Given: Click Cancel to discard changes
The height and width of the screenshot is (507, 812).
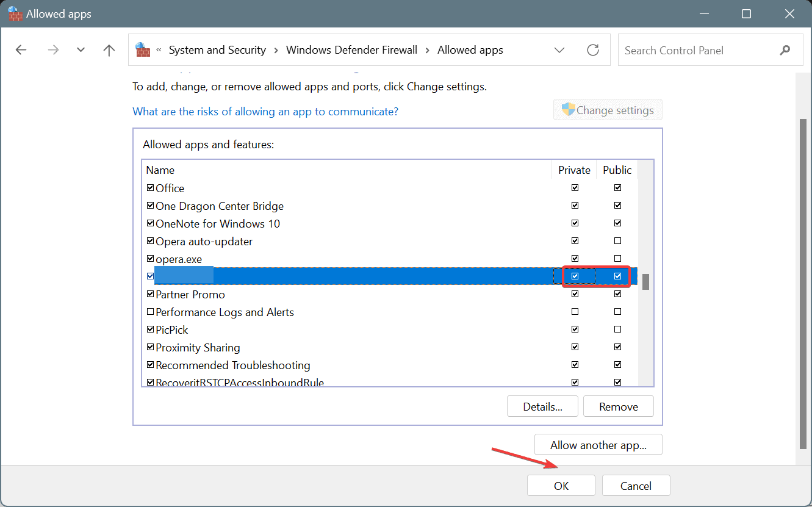Looking at the screenshot, I should tap(636, 486).
